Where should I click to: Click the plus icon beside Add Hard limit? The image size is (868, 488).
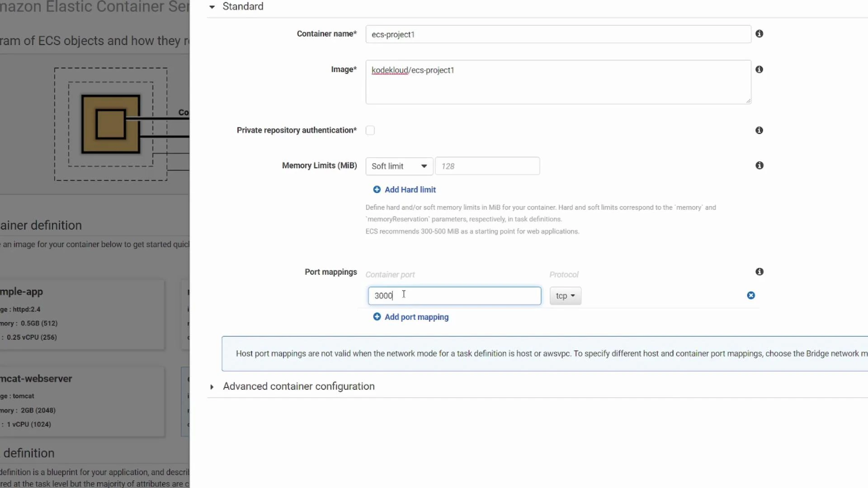[377, 189]
